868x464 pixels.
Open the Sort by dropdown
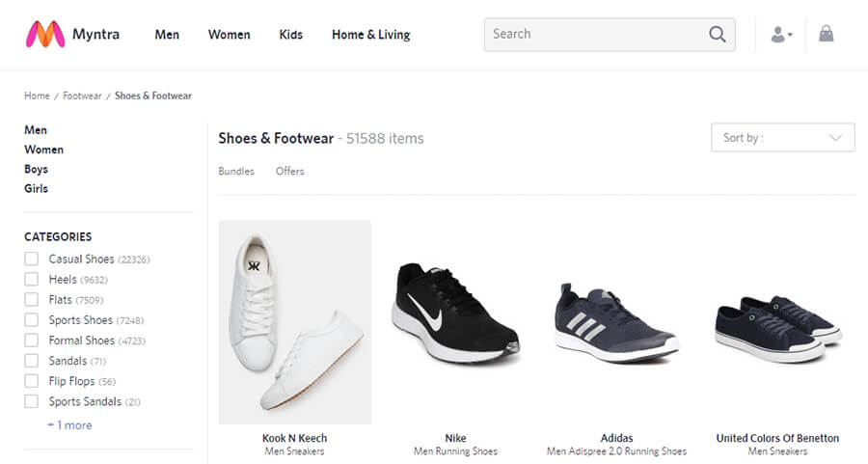(783, 137)
